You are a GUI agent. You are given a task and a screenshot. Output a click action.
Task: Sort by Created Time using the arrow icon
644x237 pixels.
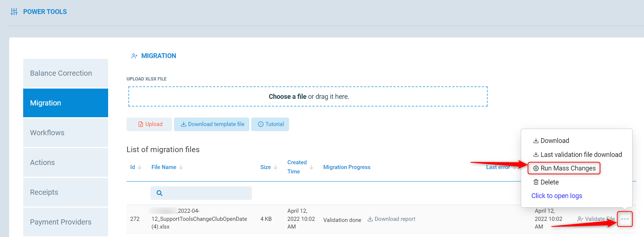pos(312,167)
